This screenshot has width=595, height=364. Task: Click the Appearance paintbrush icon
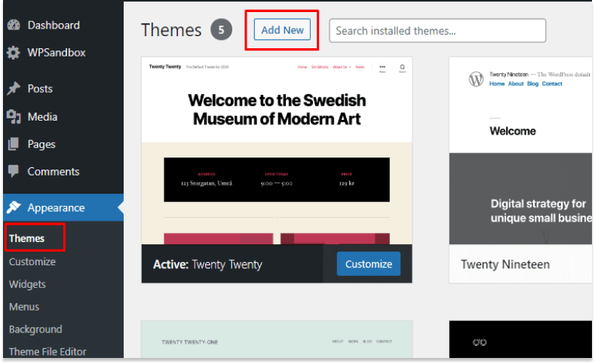point(14,207)
